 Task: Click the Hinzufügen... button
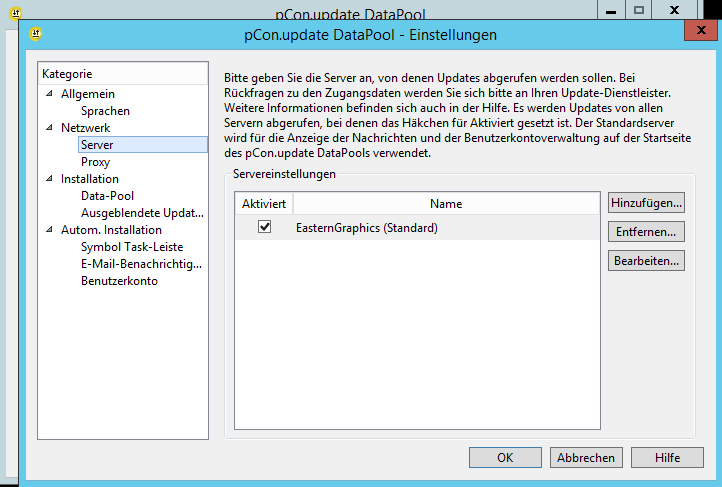tap(646, 203)
